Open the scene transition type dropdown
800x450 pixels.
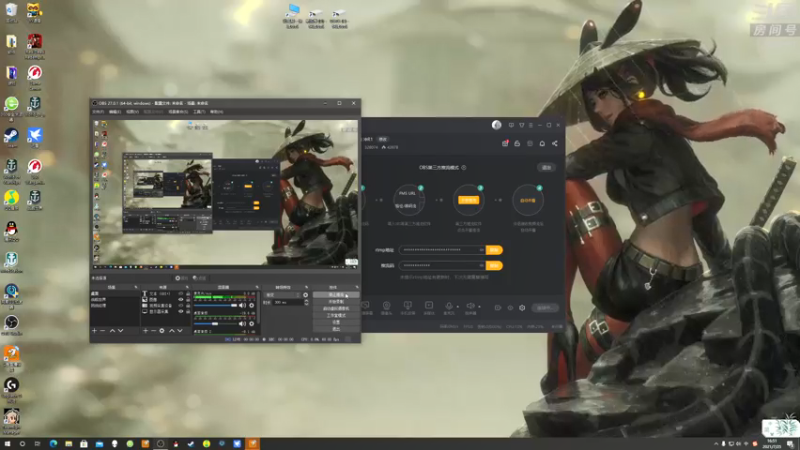(283, 295)
